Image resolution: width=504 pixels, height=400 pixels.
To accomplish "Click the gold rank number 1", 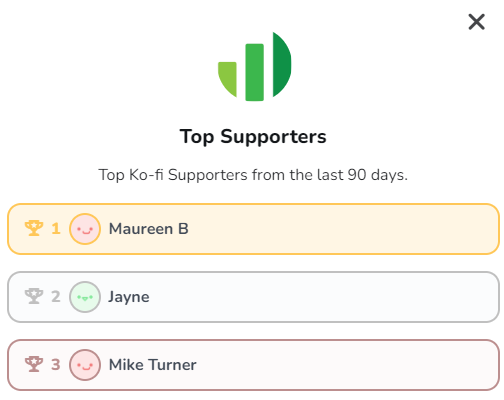I will [56, 229].
